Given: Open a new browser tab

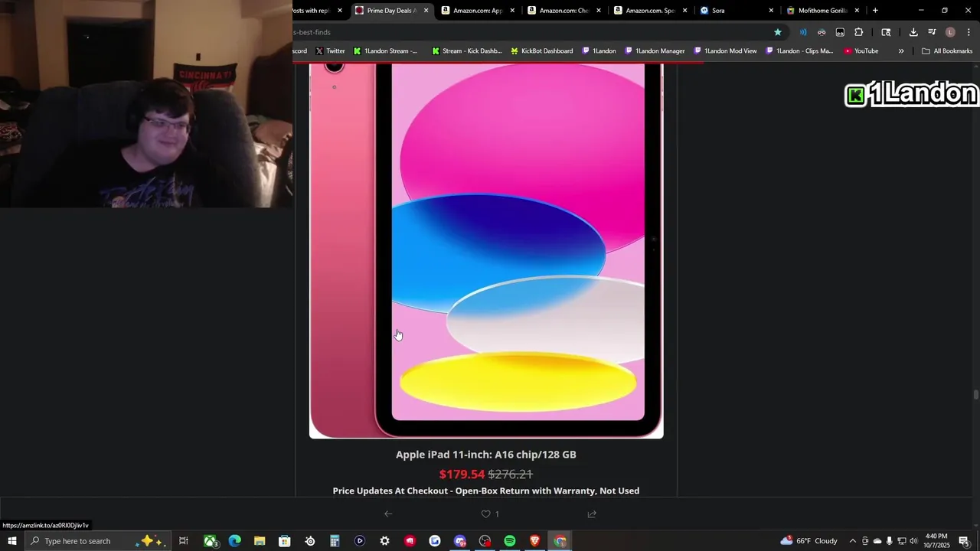Looking at the screenshot, I should [875, 11].
